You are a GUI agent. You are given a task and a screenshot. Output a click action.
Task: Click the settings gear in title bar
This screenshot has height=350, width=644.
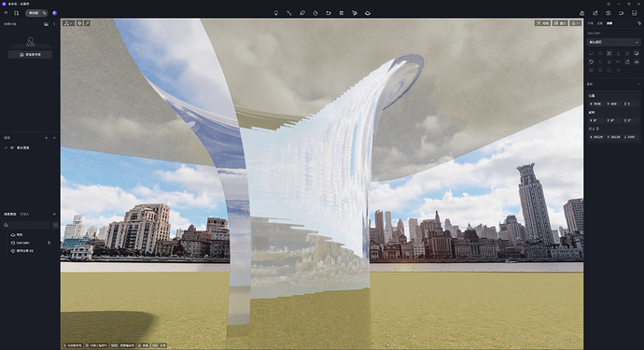tap(609, 4)
